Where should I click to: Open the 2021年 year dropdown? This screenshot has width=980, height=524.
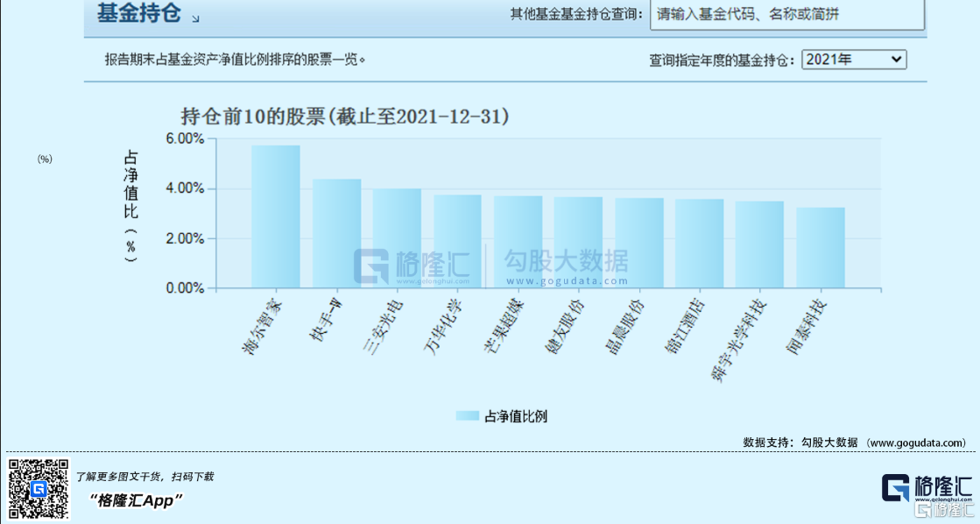click(854, 60)
